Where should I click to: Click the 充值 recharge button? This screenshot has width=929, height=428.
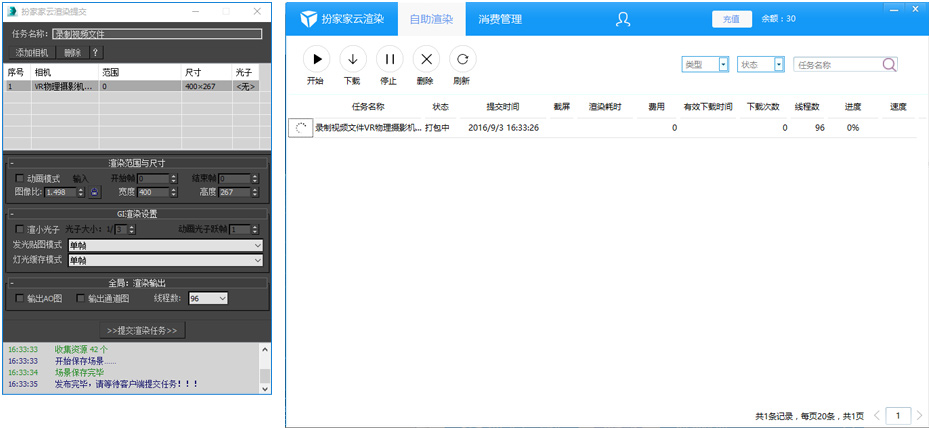pos(731,19)
